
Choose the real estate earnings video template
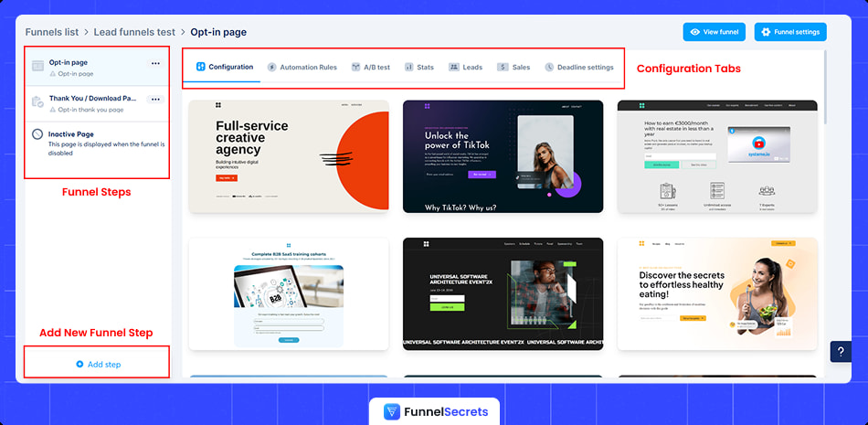tap(717, 156)
